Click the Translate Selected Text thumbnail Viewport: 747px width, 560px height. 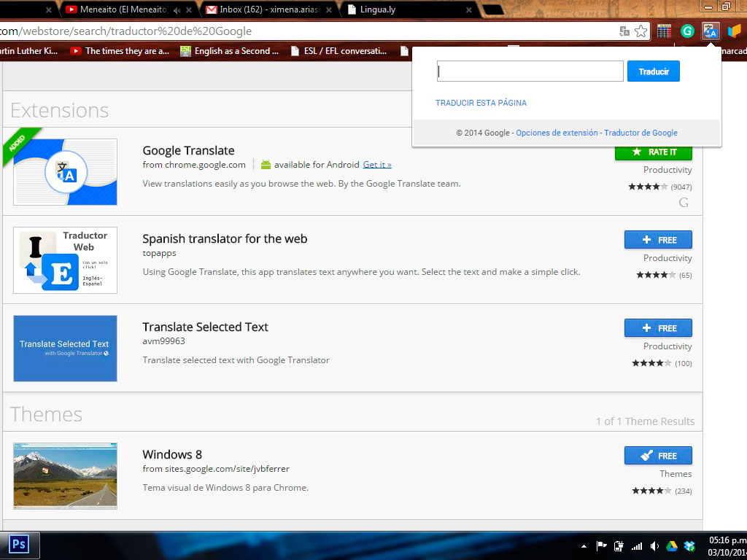(65, 348)
